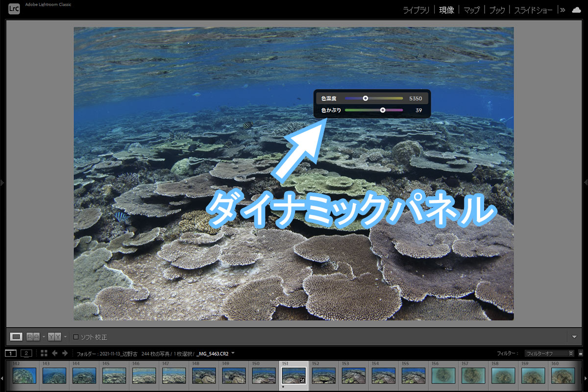
Task: Open the フィルターオフ filter dropdown
Action: click(549, 353)
